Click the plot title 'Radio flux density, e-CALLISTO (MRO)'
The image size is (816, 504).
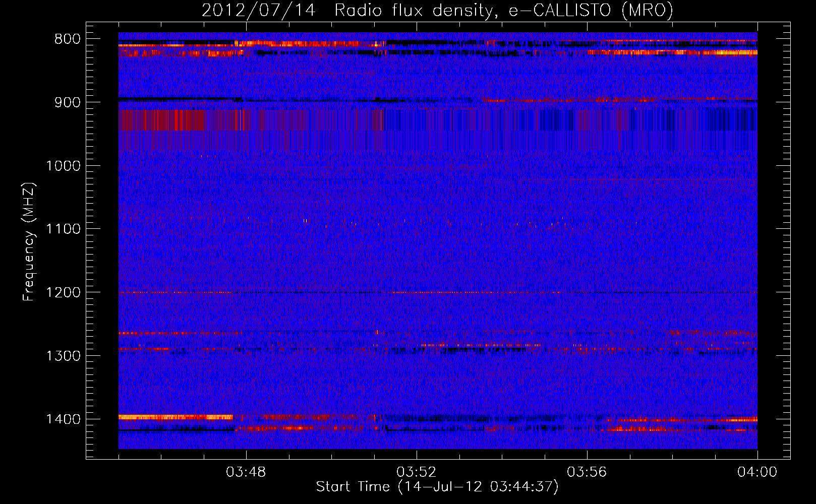click(x=504, y=10)
